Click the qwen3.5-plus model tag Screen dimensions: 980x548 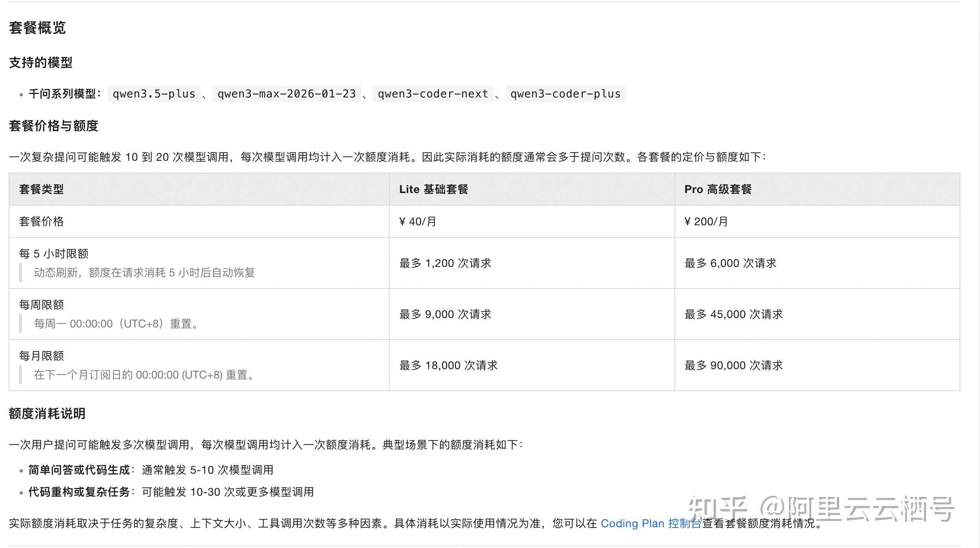click(154, 94)
